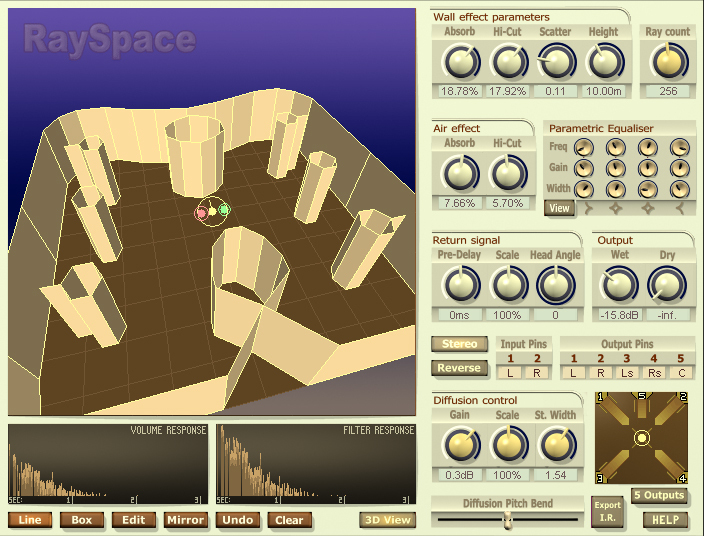704x536 pixels.
Task: Click the Dry output knob
Action: 667,286
